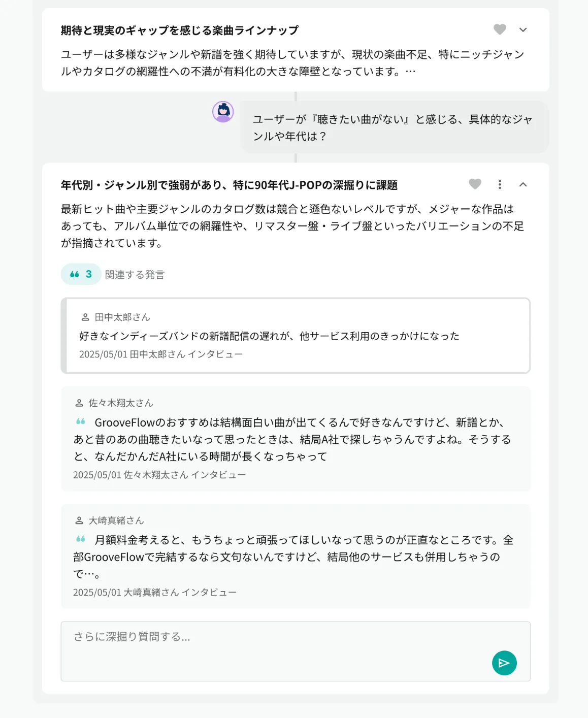Click the quote count badge showing 3

click(x=81, y=274)
